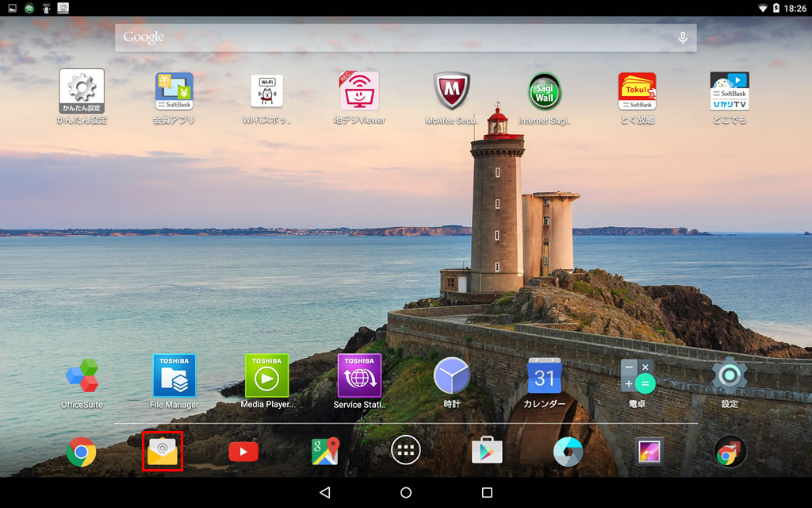Tap the voice search microphone

[x=682, y=37]
